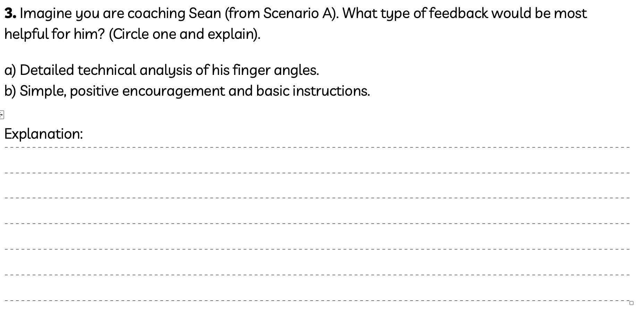The height and width of the screenshot is (328, 644).
Task: Select option a) Detailed technical analysis
Action: coord(161,70)
